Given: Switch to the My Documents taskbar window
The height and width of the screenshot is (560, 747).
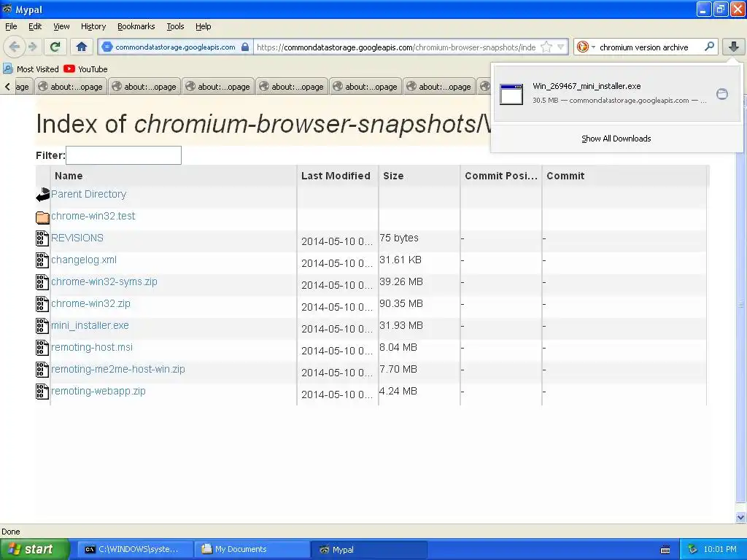Looking at the screenshot, I should coord(252,549).
